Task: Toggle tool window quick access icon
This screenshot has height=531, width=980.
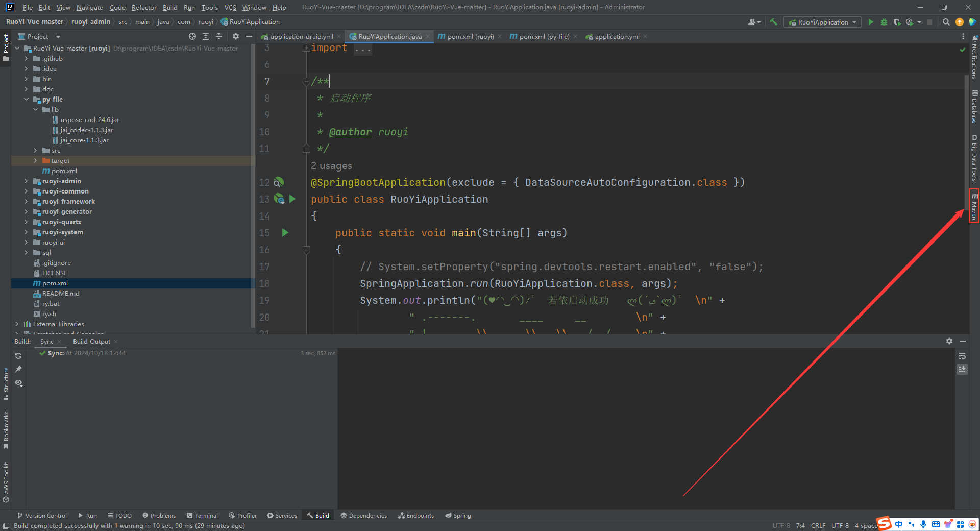Action: coord(6,526)
